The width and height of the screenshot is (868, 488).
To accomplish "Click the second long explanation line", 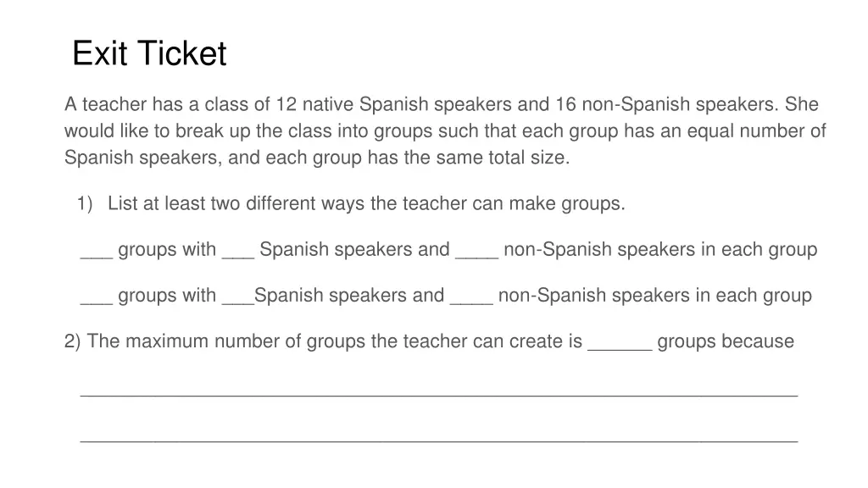I will point(438,439).
